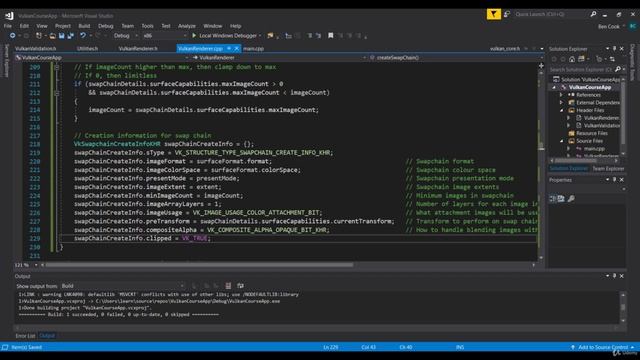Click the Alphabetical sort icon in Properties panel
The image size is (640, 360).
coord(561,199)
